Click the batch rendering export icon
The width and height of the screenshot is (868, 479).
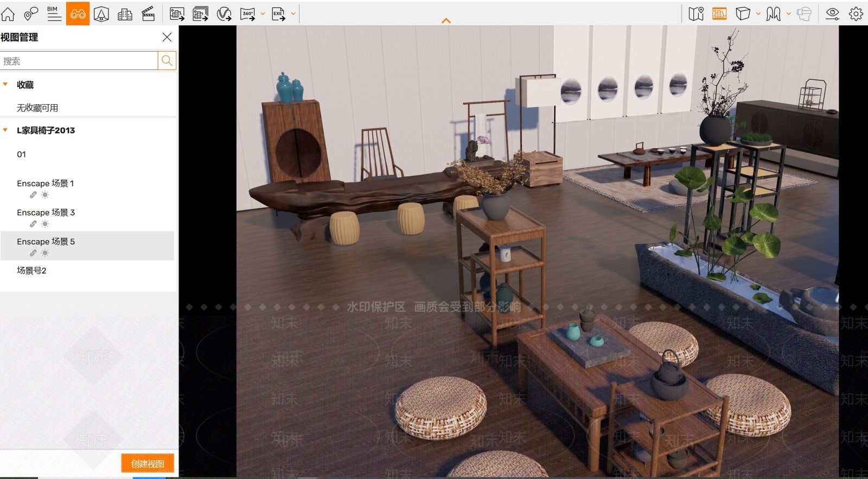tap(200, 14)
